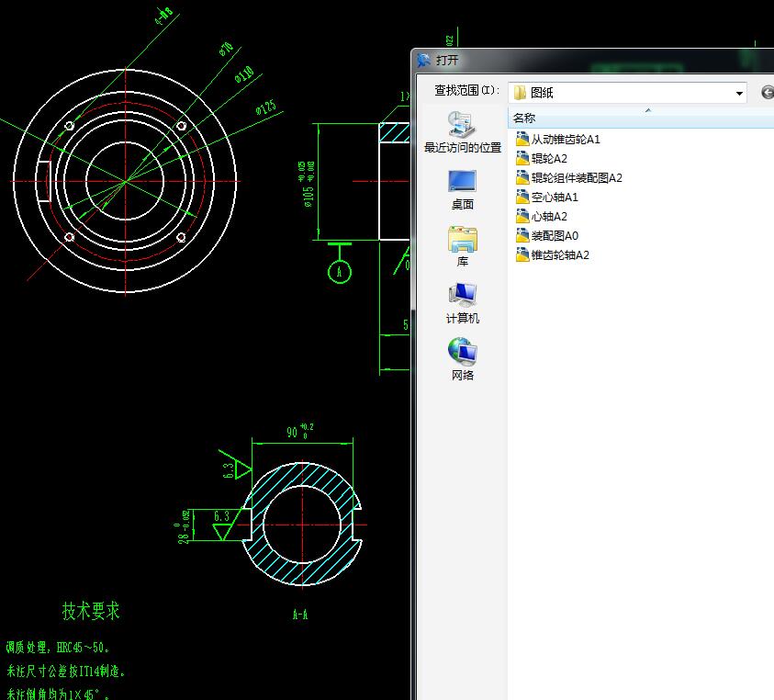
Task: Open the 网络 network location
Action: 463,359
